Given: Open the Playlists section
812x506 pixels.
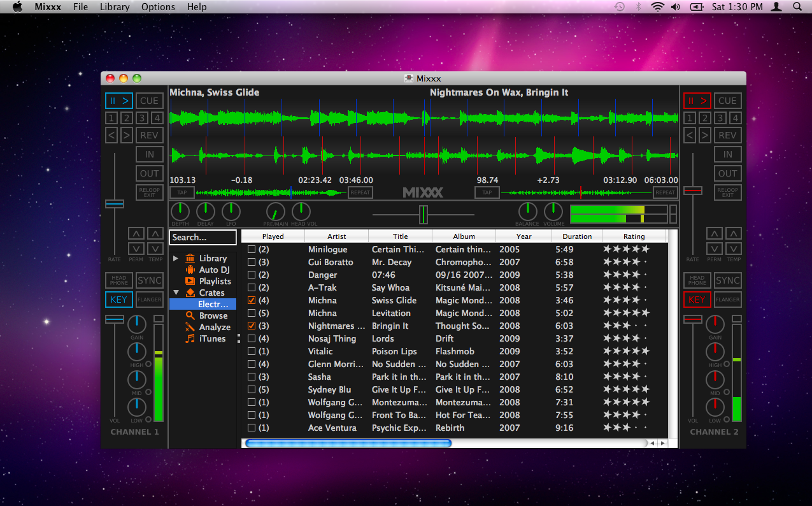Looking at the screenshot, I should (x=212, y=281).
